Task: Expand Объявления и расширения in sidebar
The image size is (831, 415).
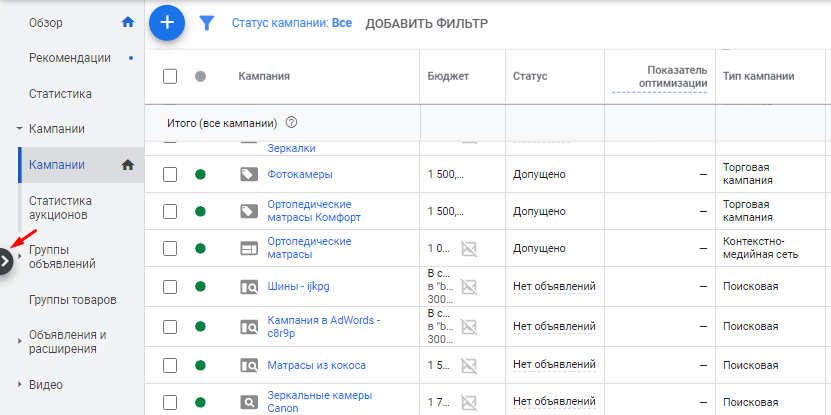Action: click(x=19, y=342)
